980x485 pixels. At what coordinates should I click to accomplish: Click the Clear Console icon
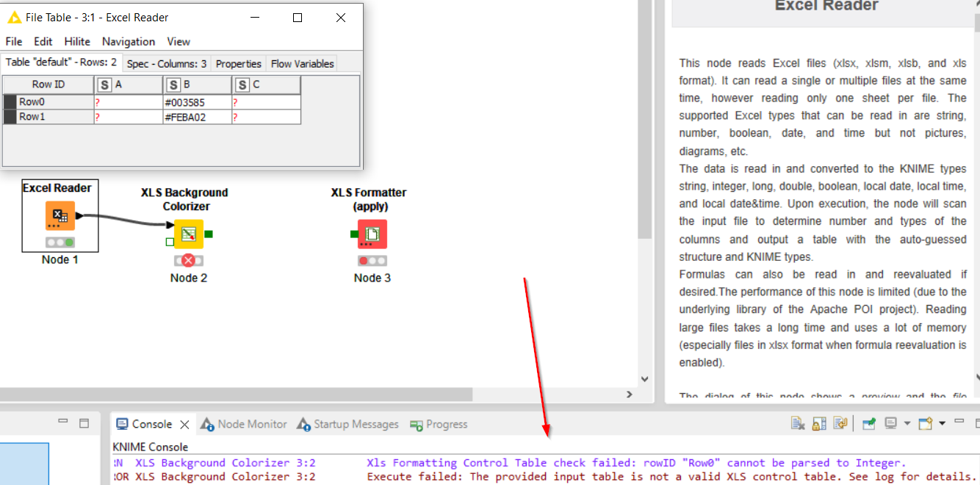(798, 423)
